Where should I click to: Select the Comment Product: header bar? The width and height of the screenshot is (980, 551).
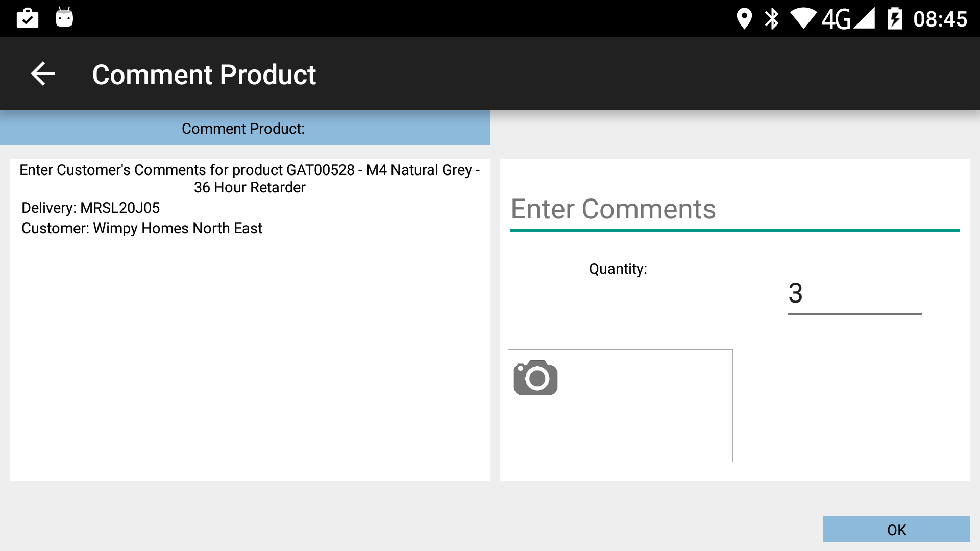pos(245,128)
